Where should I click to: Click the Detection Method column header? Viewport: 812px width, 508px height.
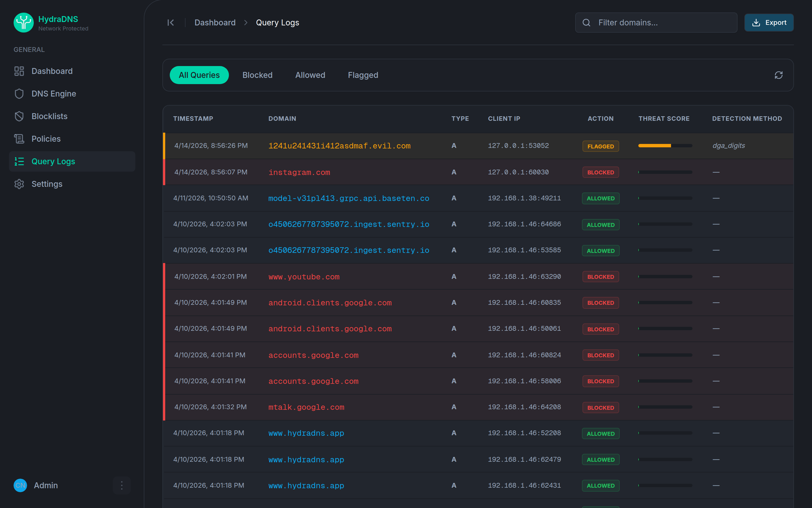747,119
